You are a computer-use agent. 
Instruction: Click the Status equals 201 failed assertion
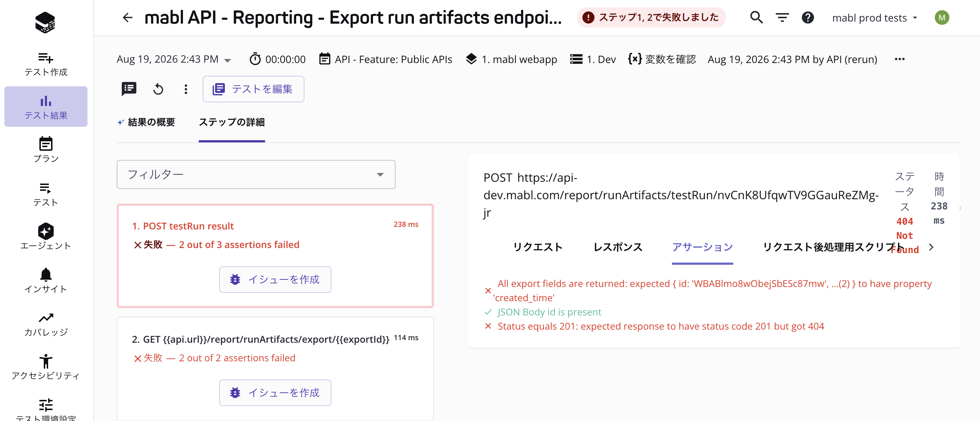coord(660,326)
